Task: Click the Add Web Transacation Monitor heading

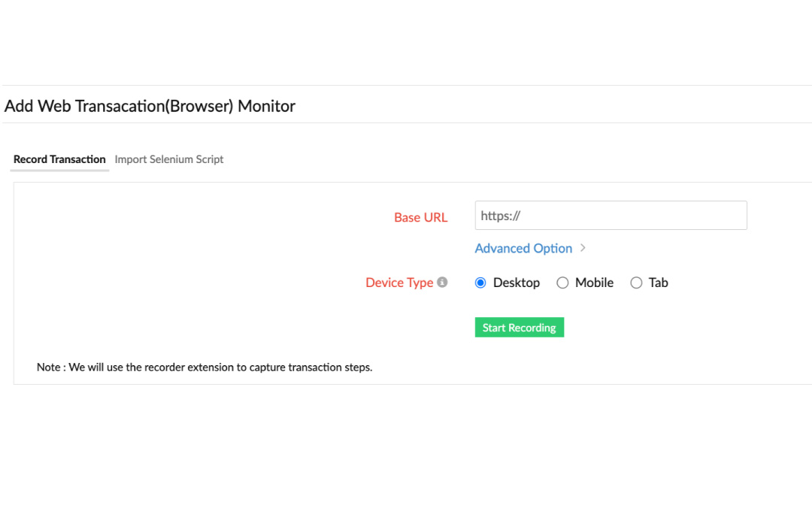Action: point(150,106)
